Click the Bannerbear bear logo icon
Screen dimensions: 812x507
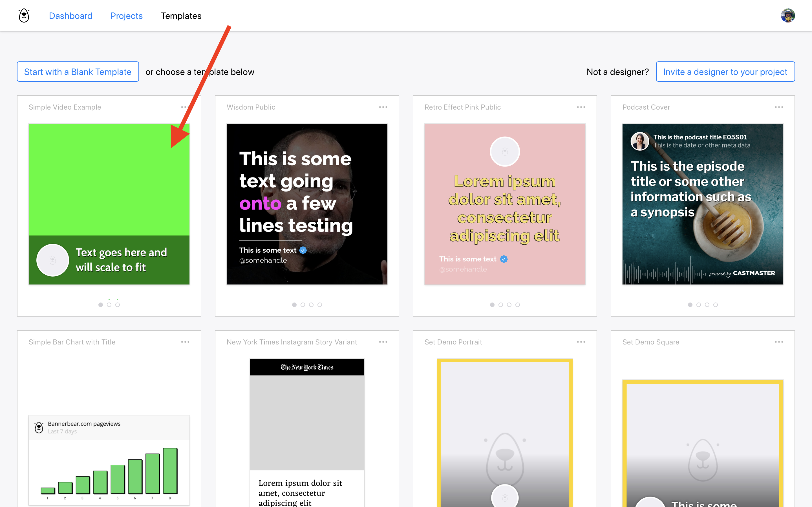pos(24,15)
